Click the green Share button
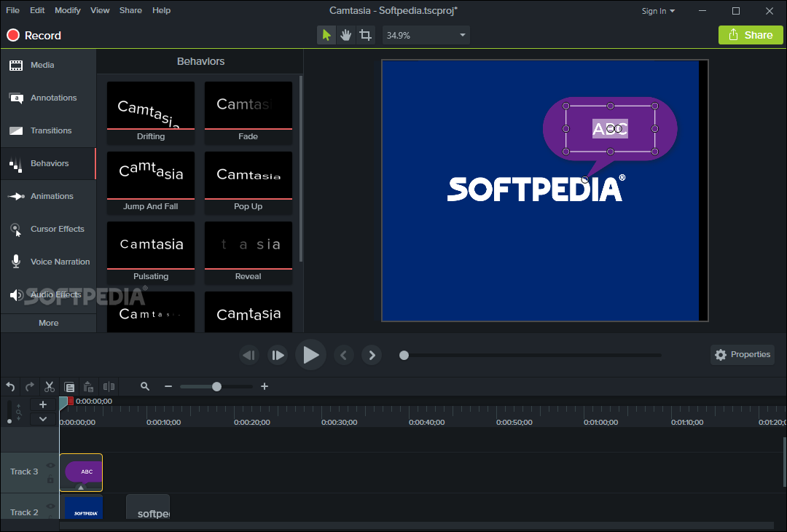This screenshot has height=532, width=787. 751,35
